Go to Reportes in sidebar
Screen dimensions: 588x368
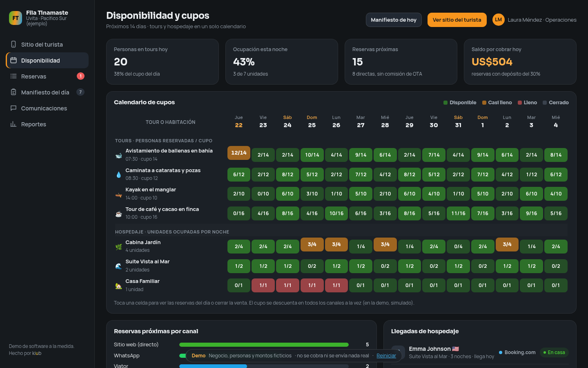coord(47,124)
